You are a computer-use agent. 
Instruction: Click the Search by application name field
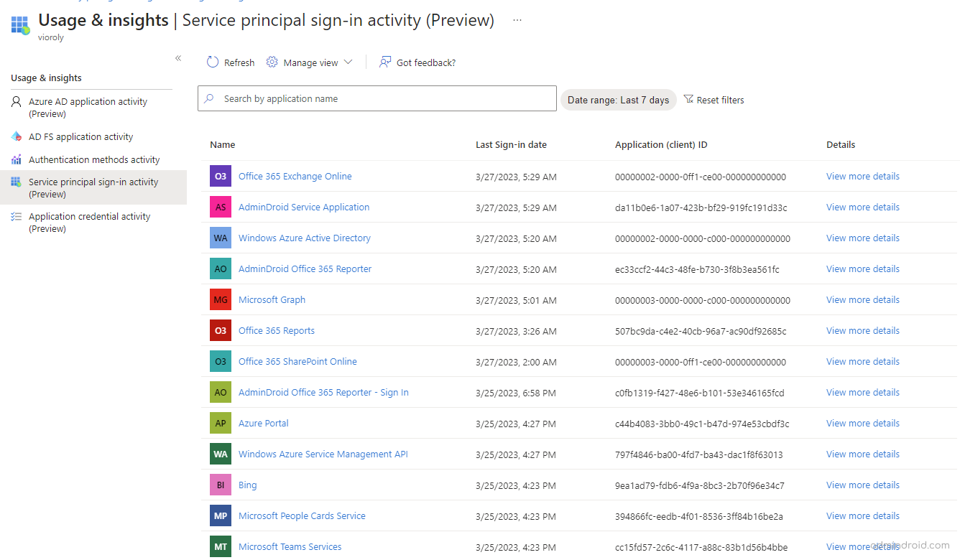click(377, 99)
